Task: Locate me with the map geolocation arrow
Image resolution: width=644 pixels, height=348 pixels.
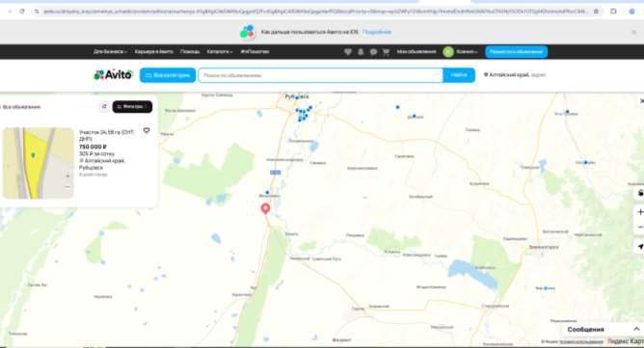Action: (x=639, y=247)
